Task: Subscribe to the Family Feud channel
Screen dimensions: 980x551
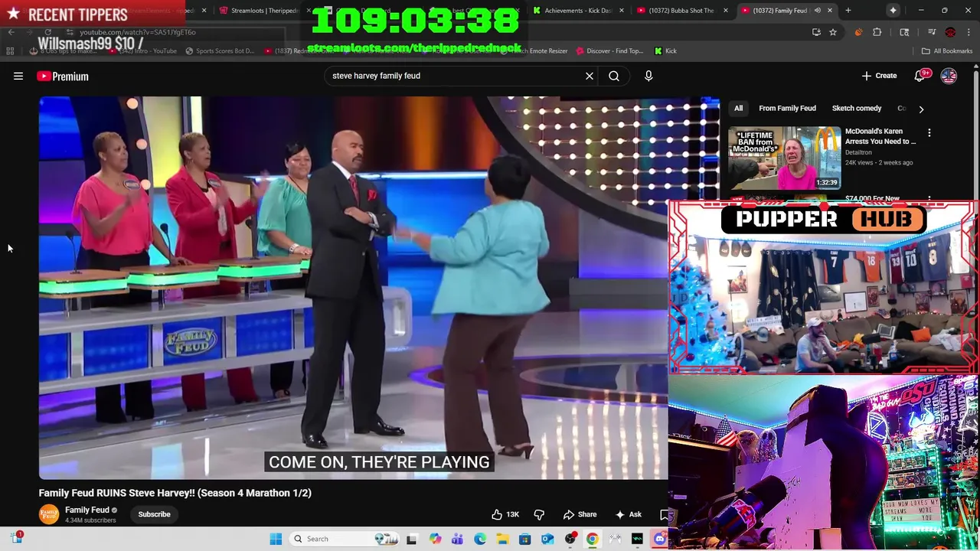Action: (x=154, y=514)
